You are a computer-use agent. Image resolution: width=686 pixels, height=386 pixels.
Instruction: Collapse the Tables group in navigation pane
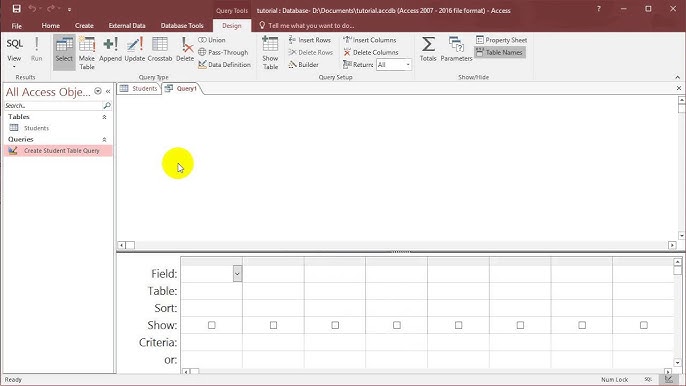pyautogui.click(x=104, y=117)
